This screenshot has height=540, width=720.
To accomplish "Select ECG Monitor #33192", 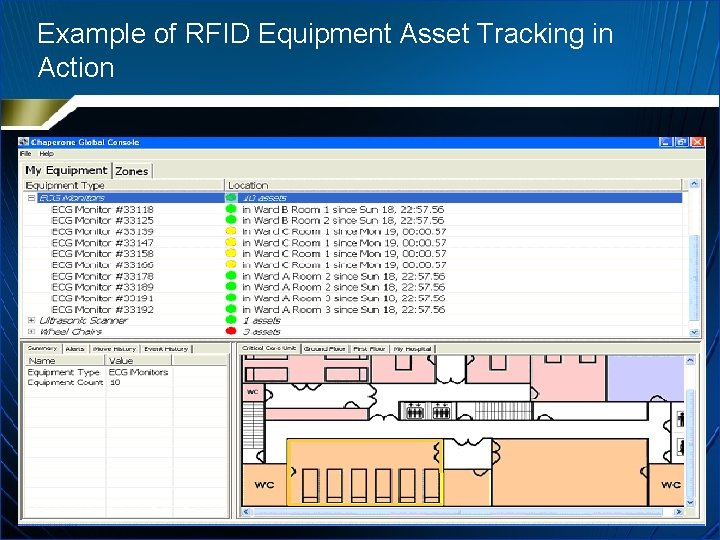I will 102,309.
